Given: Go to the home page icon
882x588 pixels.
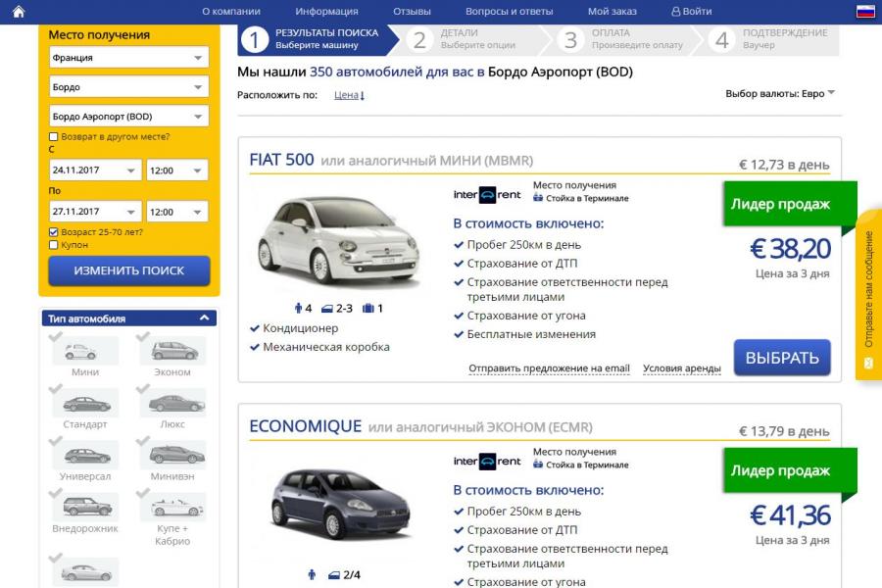Looking at the screenshot, I should [x=19, y=11].
